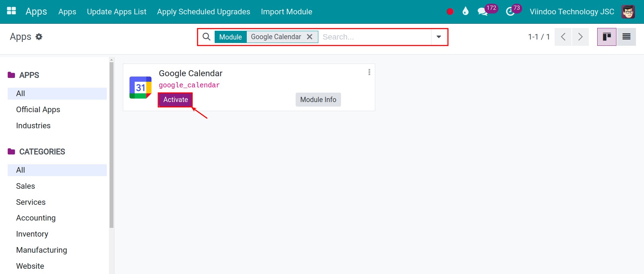Click the magnifying glass search icon
644x274 pixels.
tap(206, 37)
